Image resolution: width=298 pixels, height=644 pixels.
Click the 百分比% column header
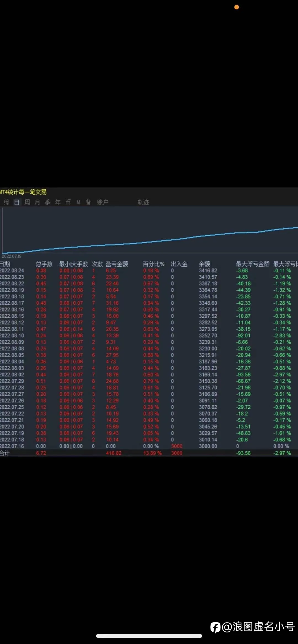(x=153, y=264)
